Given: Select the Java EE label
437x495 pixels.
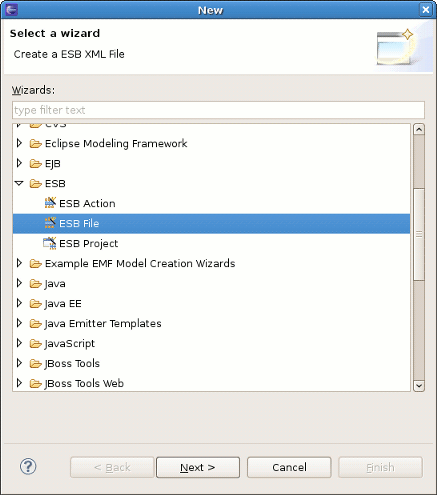Looking at the screenshot, I should click(63, 304).
